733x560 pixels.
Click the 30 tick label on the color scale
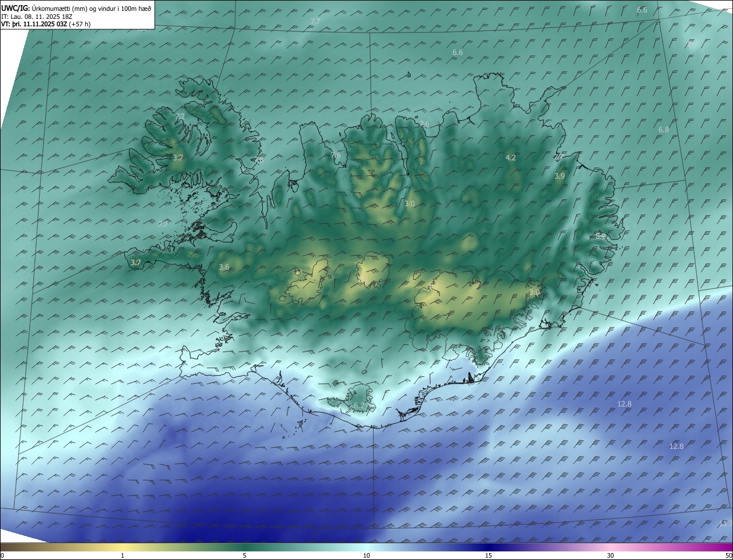coord(610,555)
